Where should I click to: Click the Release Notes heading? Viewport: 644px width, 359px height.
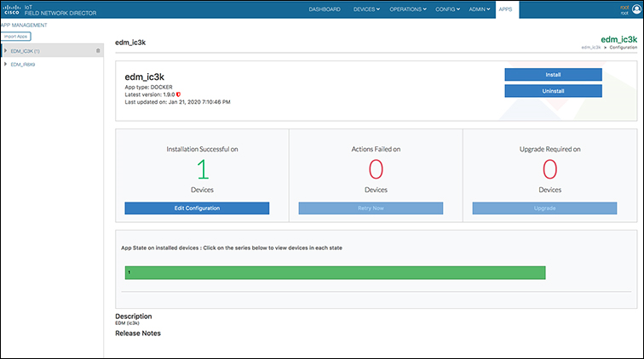point(138,333)
